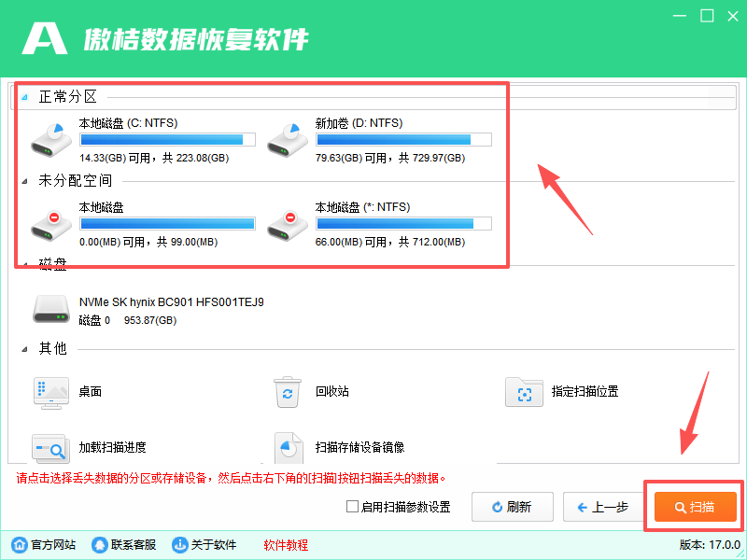Click the NVMe SK hynix BC901 drive icon

point(51,308)
